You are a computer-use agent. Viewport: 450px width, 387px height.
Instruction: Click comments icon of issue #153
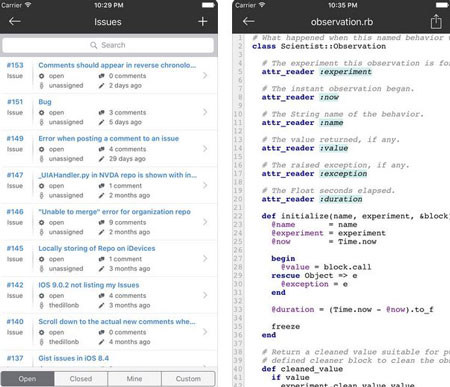[102, 76]
